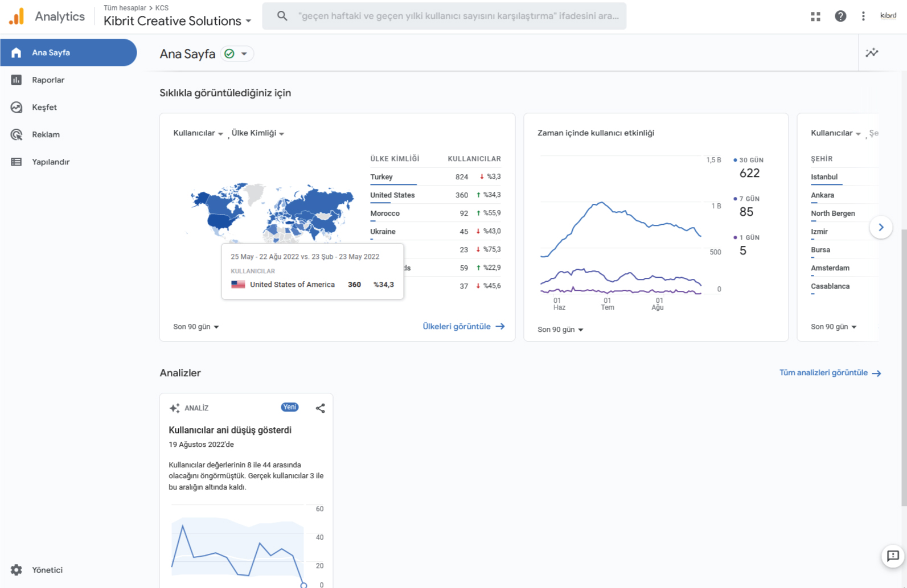Screen dimensions: 907x588
Task: Click the Ülkeleri görüntüle link
Action: pos(463,326)
